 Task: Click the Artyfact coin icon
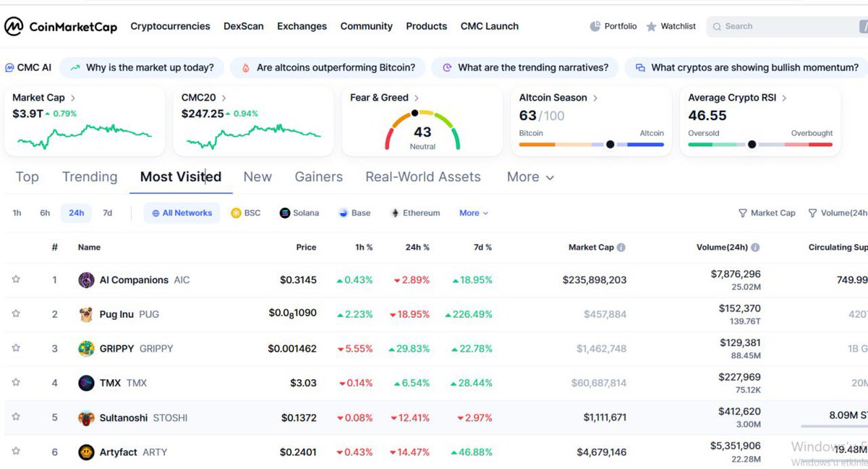click(x=86, y=452)
